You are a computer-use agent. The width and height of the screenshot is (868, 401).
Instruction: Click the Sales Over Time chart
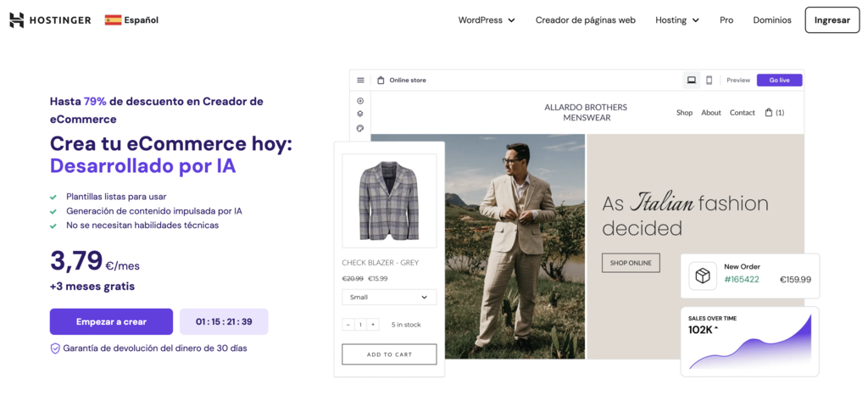coord(749,341)
